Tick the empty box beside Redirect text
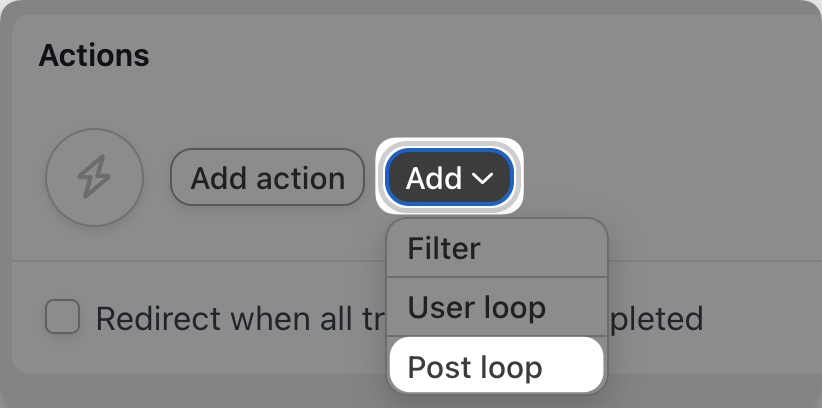The width and height of the screenshot is (822, 408). click(62, 317)
